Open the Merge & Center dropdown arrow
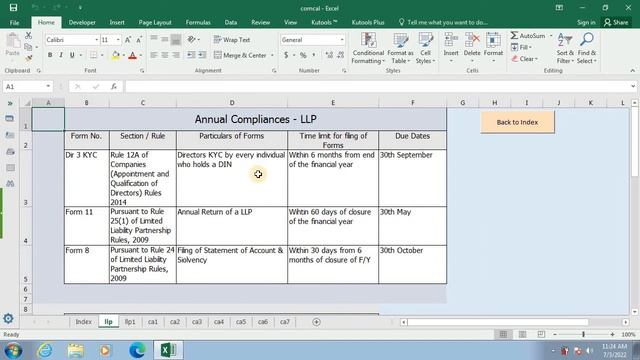Image resolution: width=640 pixels, height=360 pixels. (x=272, y=55)
